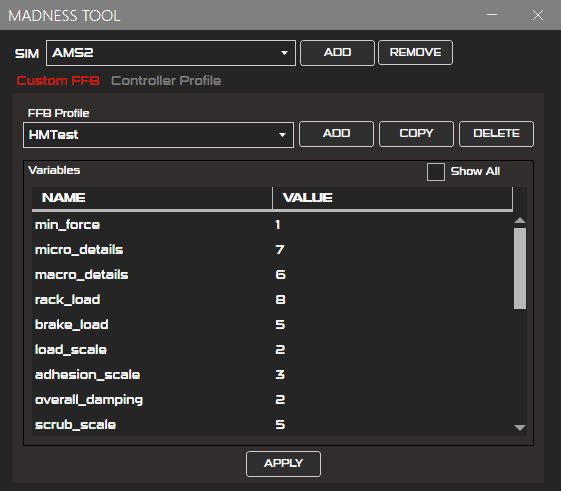Select the min_force value cell
The width and height of the screenshot is (561, 491).
pos(392,225)
